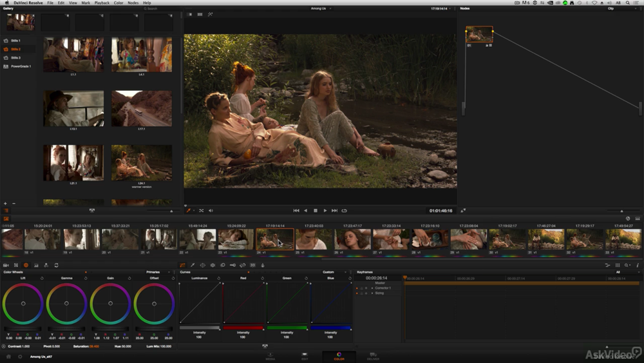This screenshot has width=644, height=363.
Task: Jump to previous clip button
Action: [x=296, y=210]
